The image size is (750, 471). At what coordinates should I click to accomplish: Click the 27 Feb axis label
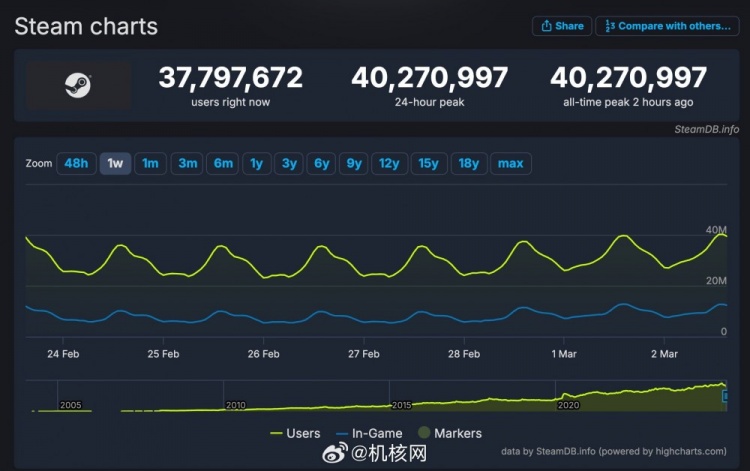pos(364,354)
